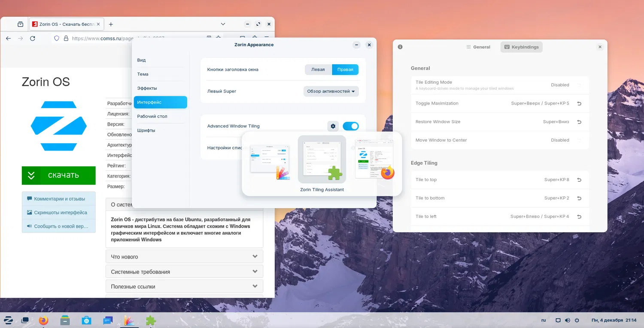This screenshot has width=644, height=328.
Task: Select 'Интерфейс' in the Zorin Appearance sidebar
Action: click(x=161, y=102)
